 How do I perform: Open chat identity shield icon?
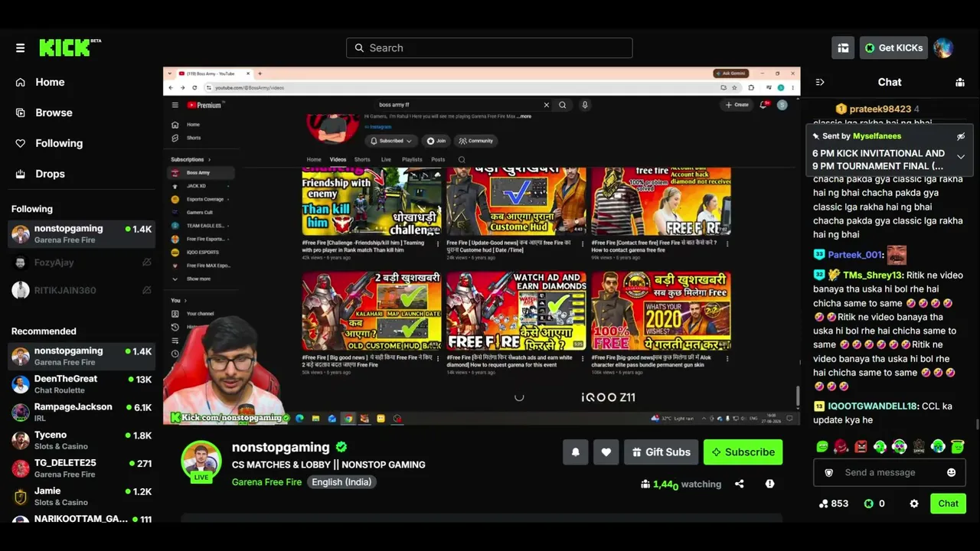point(828,473)
